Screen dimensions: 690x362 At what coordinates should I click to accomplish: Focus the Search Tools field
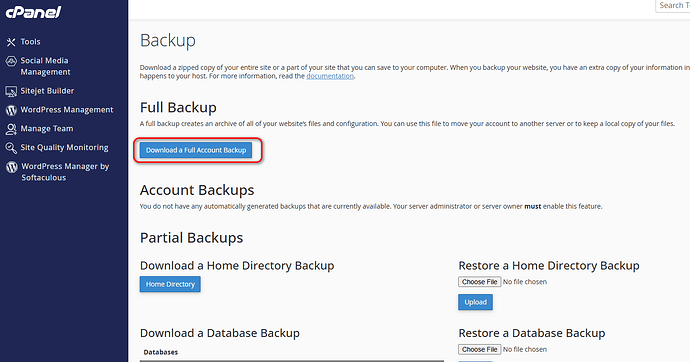point(672,6)
